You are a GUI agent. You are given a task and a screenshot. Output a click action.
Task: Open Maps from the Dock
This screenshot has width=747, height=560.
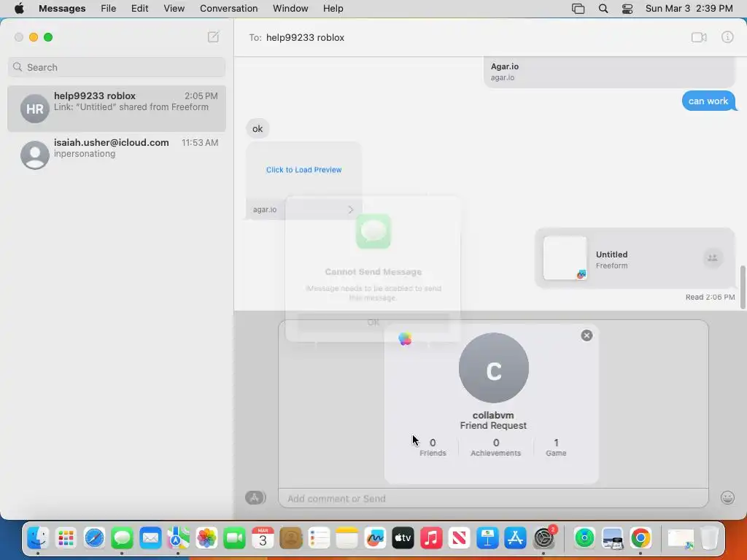click(x=178, y=538)
